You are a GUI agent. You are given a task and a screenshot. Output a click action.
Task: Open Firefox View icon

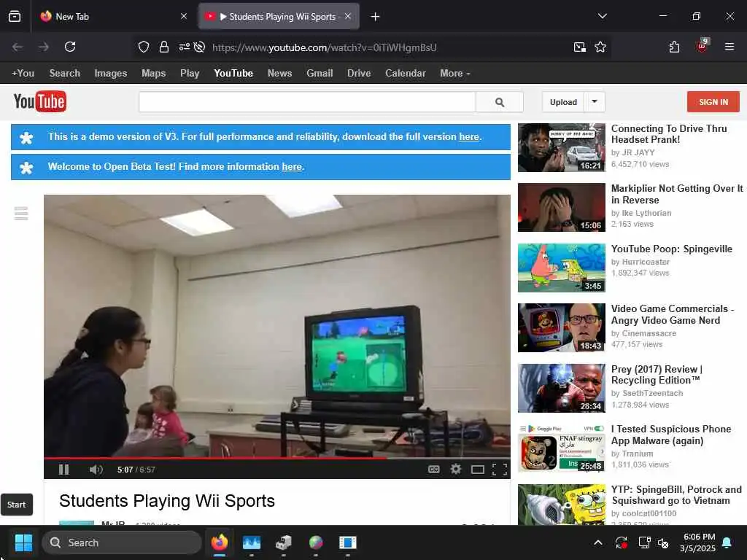15,17
